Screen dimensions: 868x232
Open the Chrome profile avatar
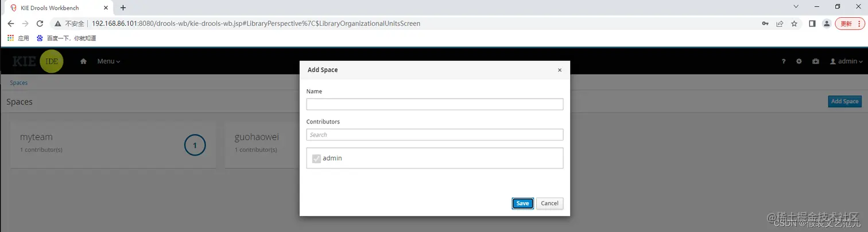(827, 24)
